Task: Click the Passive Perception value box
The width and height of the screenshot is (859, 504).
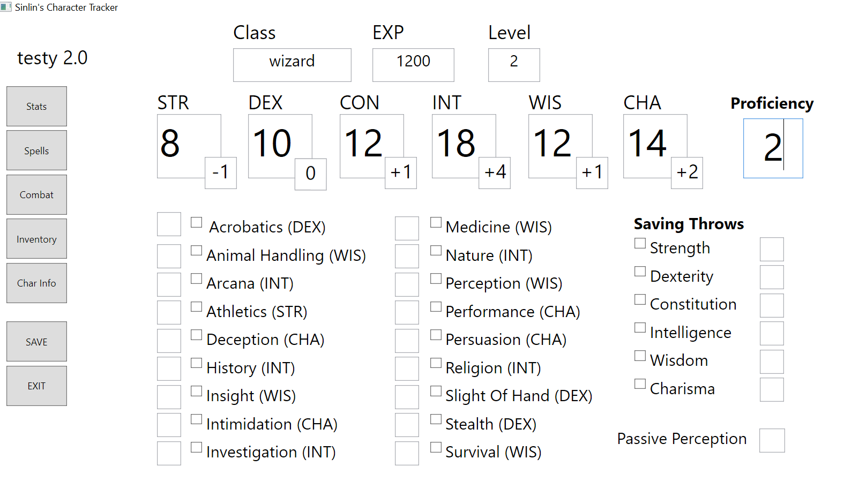Action: click(x=772, y=440)
